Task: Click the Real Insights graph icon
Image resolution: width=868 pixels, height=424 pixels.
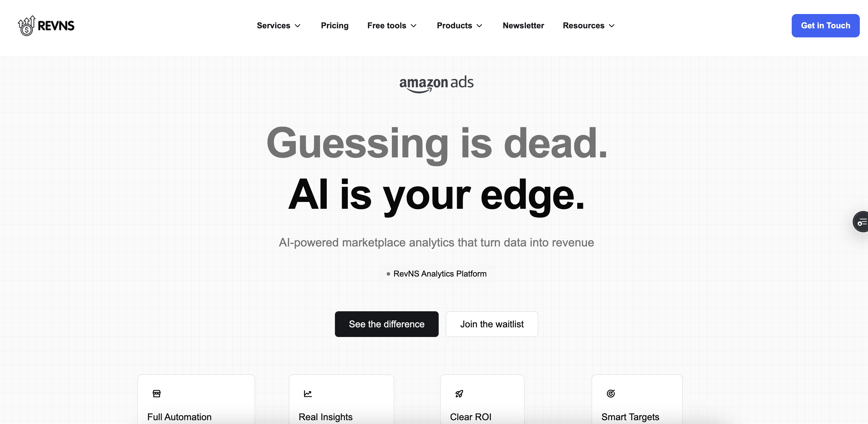Action: pyautogui.click(x=308, y=393)
